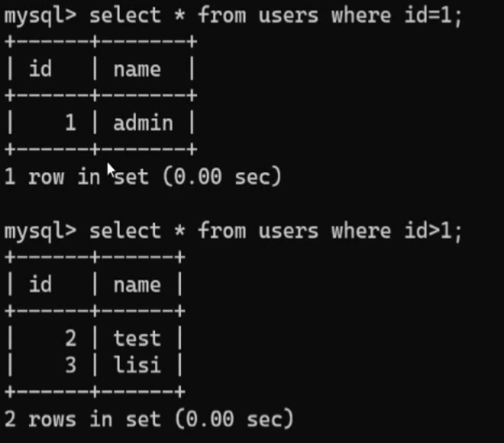Click the '1 row in set' status line
504x443 pixels.
coord(143,176)
